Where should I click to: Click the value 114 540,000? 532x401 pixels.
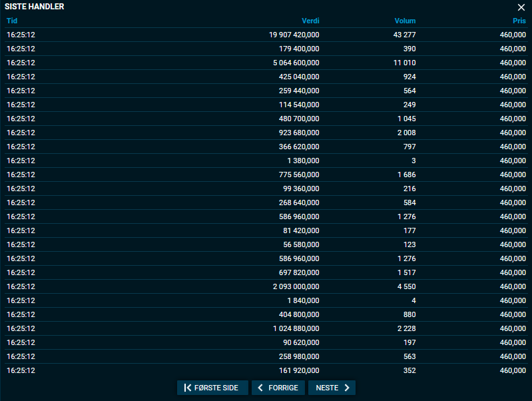coord(299,105)
